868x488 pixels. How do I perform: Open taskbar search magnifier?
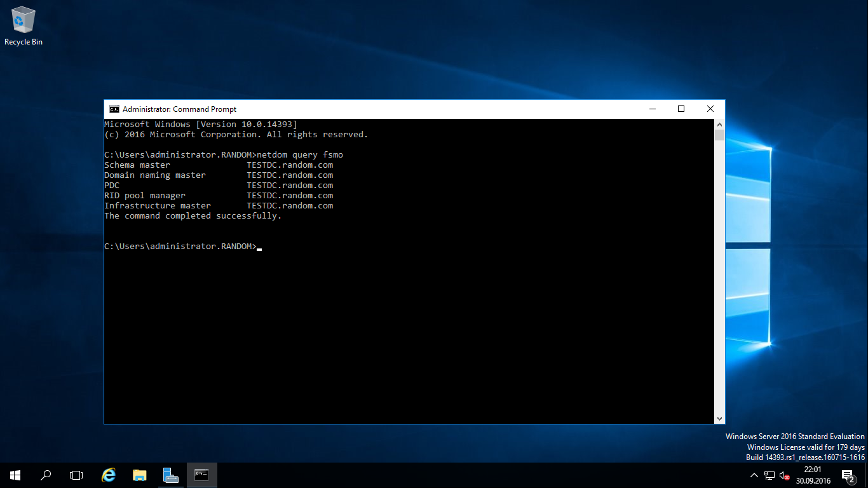coord(46,475)
